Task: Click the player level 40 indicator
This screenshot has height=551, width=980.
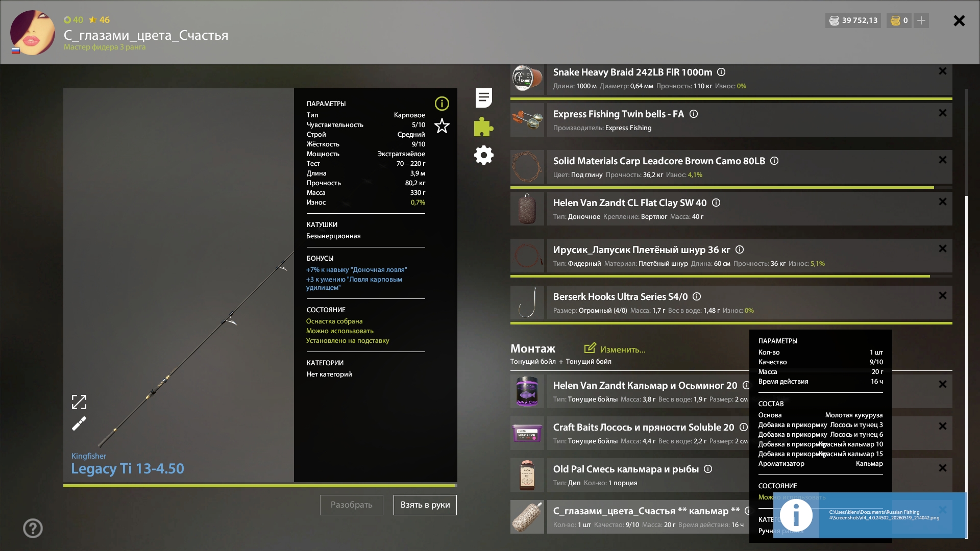Action: click(x=73, y=20)
